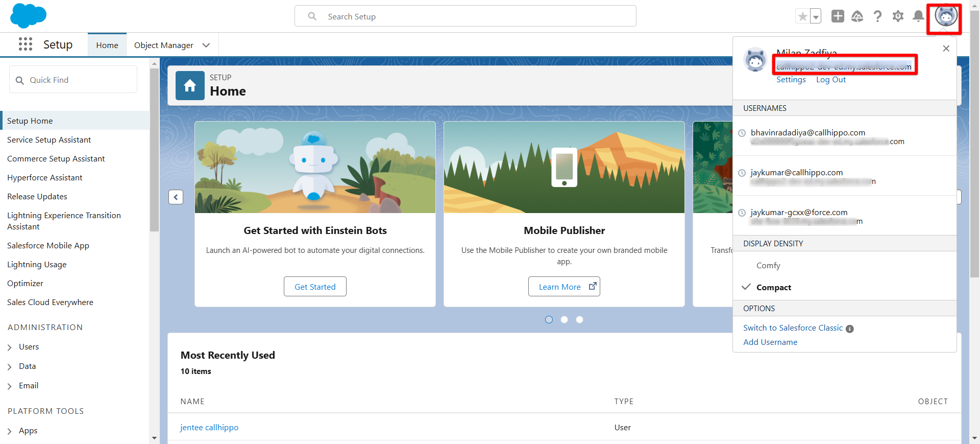Click the sidebar scroll down arrow

tap(154, 438)
